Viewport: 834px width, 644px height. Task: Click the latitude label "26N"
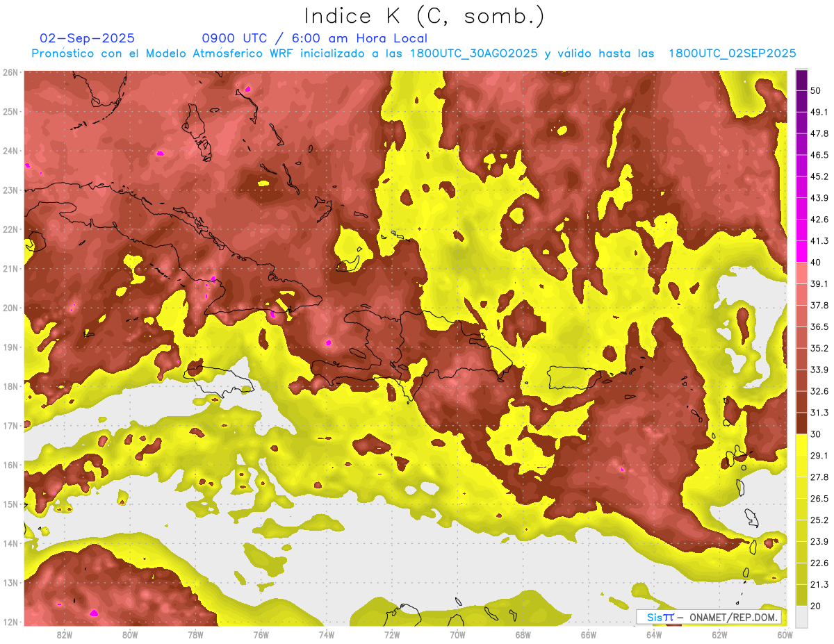(x=10, y=72)
